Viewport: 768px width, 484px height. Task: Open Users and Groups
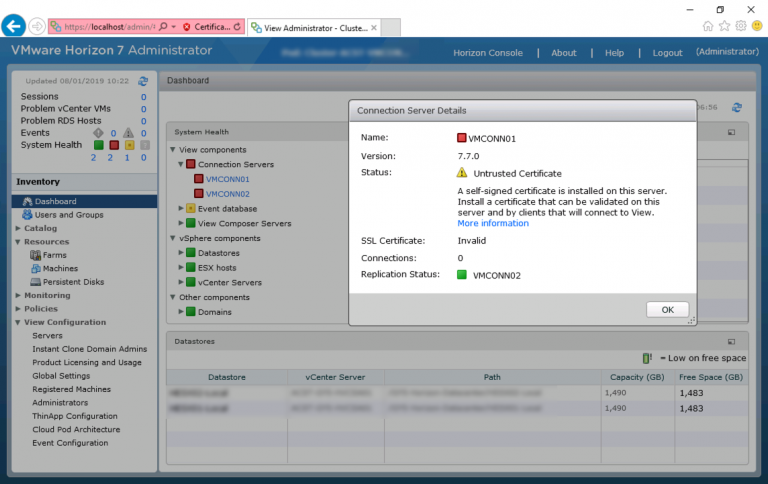pyautogui.click(x=69, y=215)
